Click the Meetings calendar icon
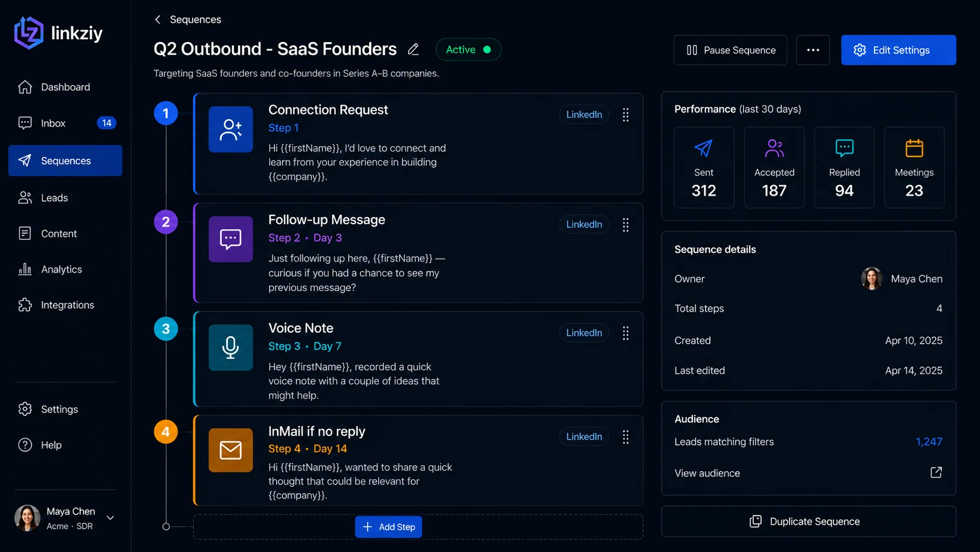The image size is (980, 552). coord(914,148)
